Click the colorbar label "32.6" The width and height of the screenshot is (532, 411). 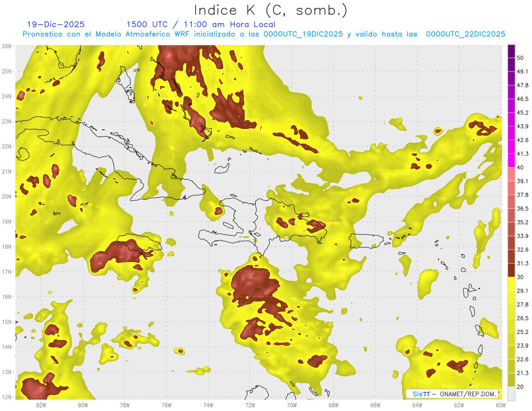(x=523, y=250)
